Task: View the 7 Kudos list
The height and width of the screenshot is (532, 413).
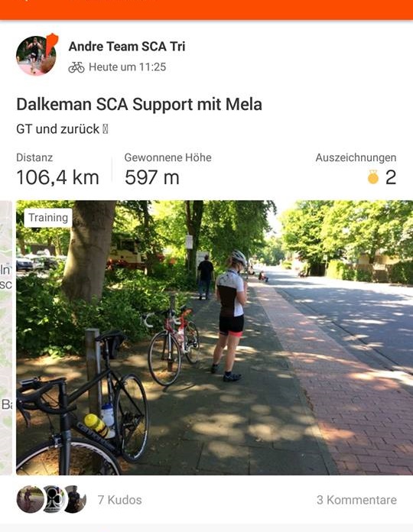Action: pos(119,500)
